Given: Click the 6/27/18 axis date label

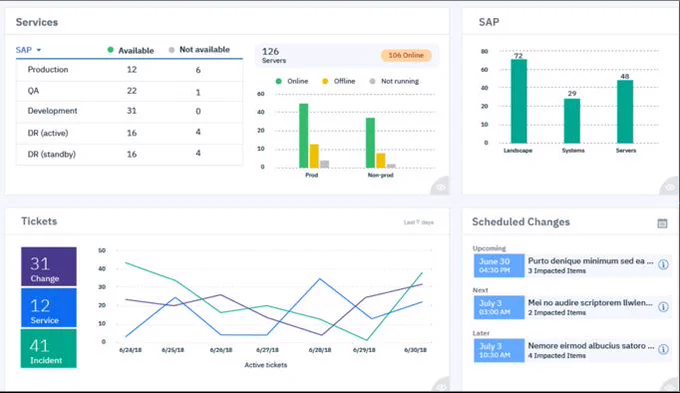Looking at the screenshot, I should [268, 350].
